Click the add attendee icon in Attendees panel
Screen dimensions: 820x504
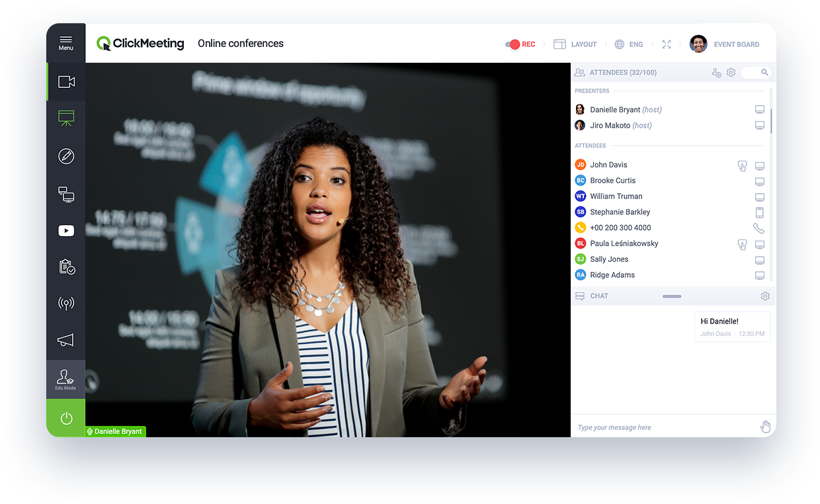[x=716, y=72]
